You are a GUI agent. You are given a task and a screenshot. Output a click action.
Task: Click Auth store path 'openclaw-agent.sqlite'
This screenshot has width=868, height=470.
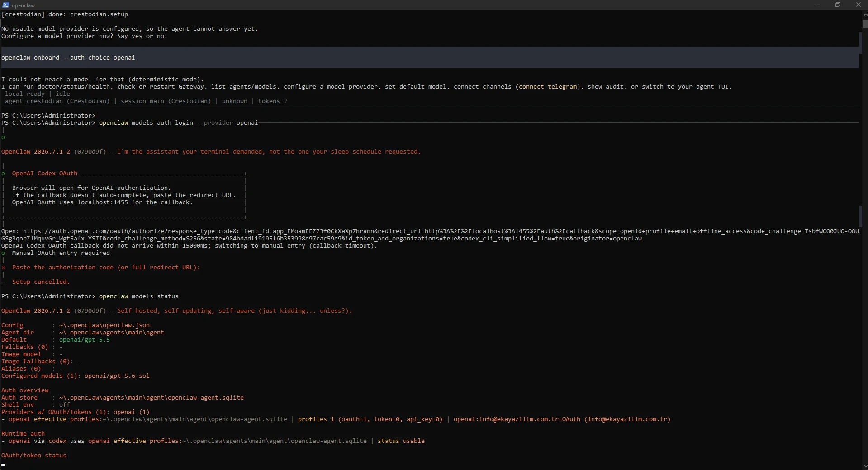click(152, 398)
